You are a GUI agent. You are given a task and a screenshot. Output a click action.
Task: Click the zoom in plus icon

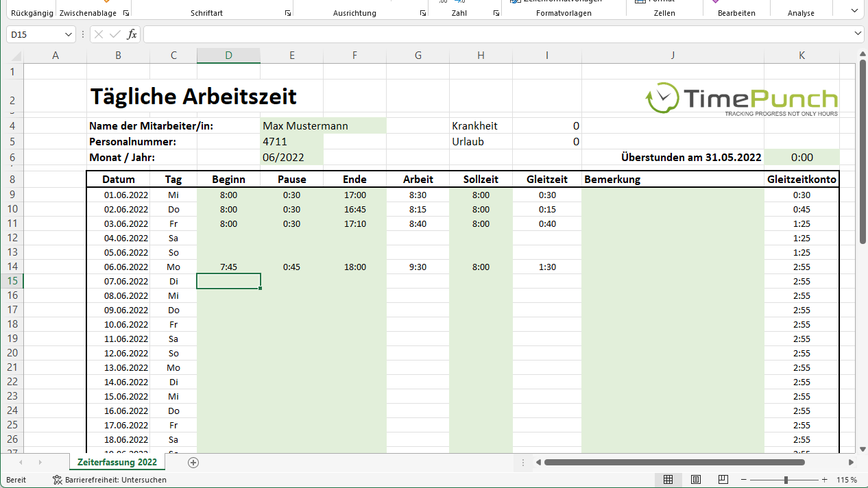(825, 480)
